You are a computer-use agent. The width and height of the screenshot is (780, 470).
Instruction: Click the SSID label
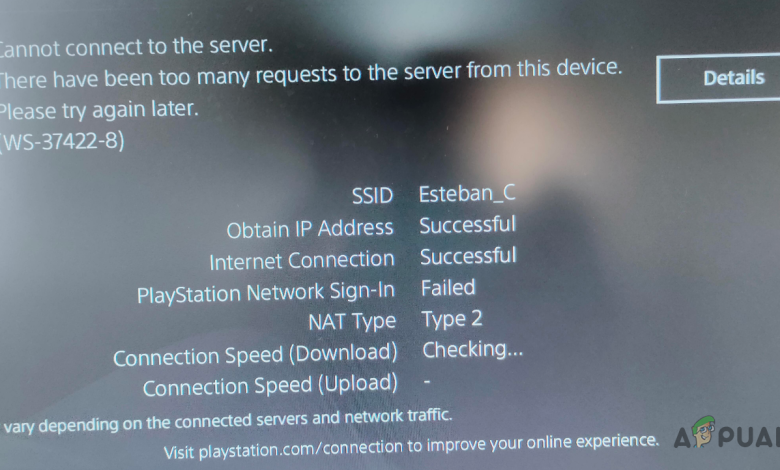click(373, 195)
